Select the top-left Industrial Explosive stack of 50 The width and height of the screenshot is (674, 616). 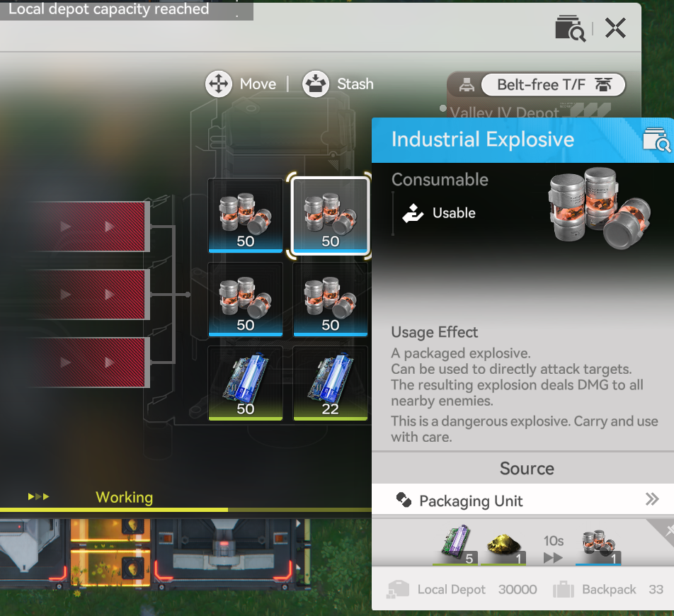click(246, 215)
